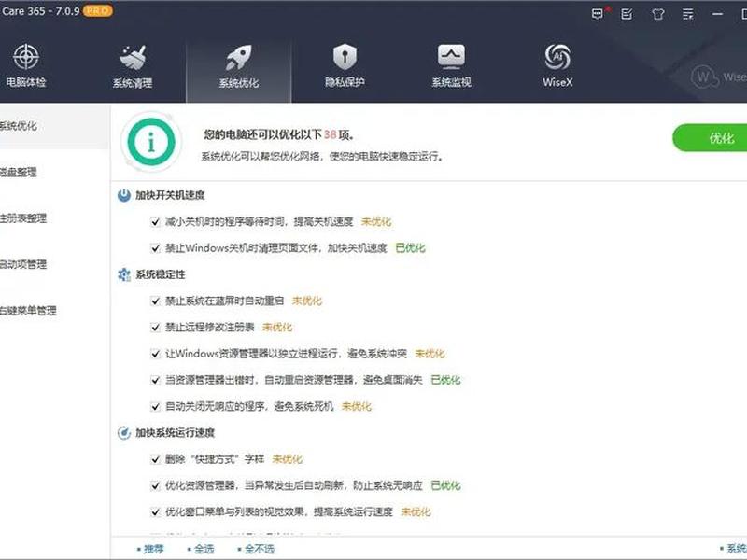Screen dimensions: 747x560
Task: Open the 系统清理 broom icon
Action: (133, 58)
